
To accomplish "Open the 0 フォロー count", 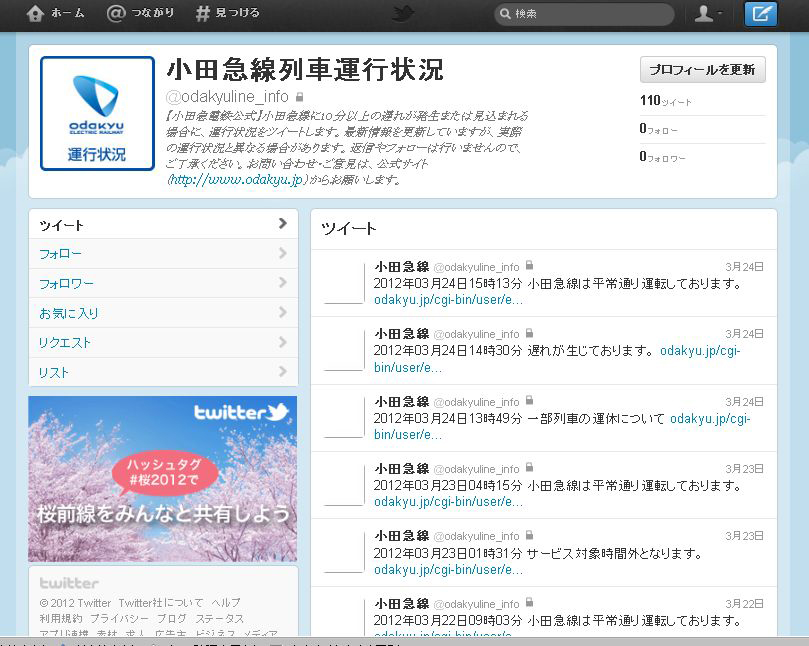I will 658,128.
